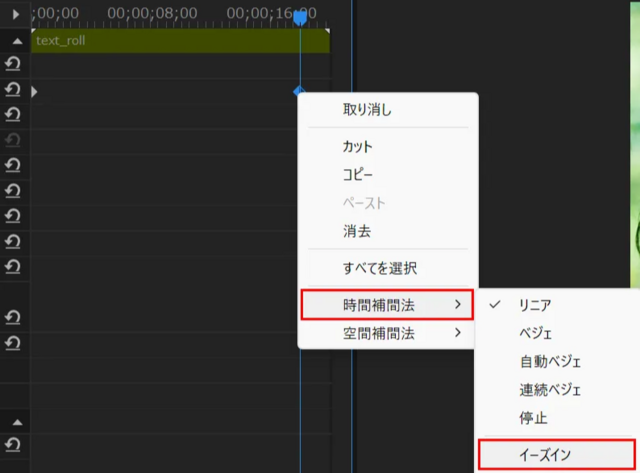Click the last reset icon above lower arrow
640x473 pixels.
click(13, 343)
